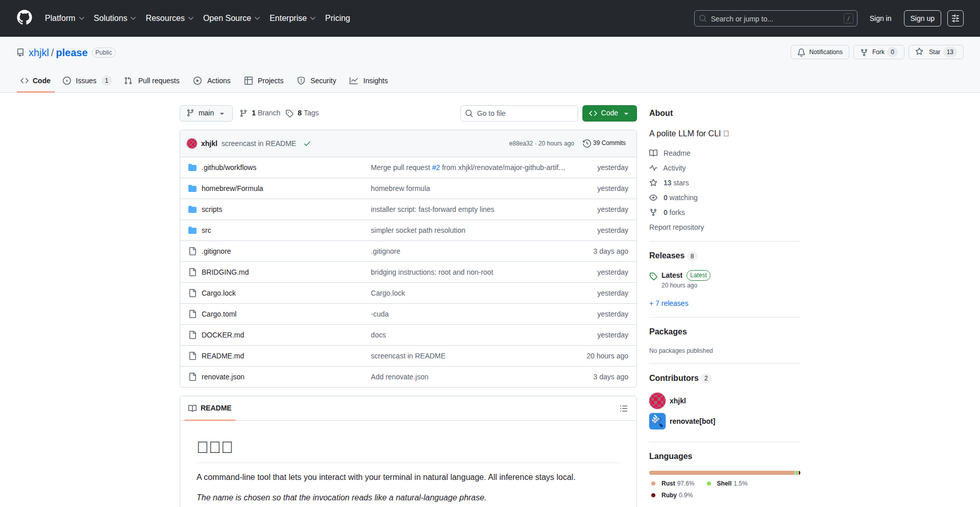Image resolution: width=980 pixels, height=507 pixels.
Task: Switch to the Projects tab
Action: tap(264, 81)
